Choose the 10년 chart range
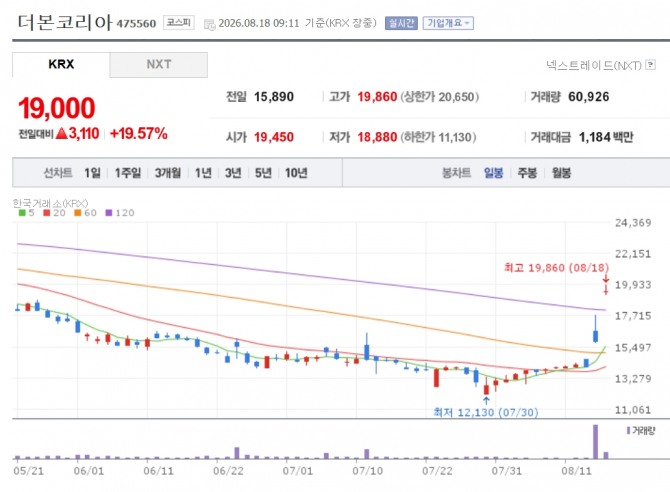 [x=296, y=173]
